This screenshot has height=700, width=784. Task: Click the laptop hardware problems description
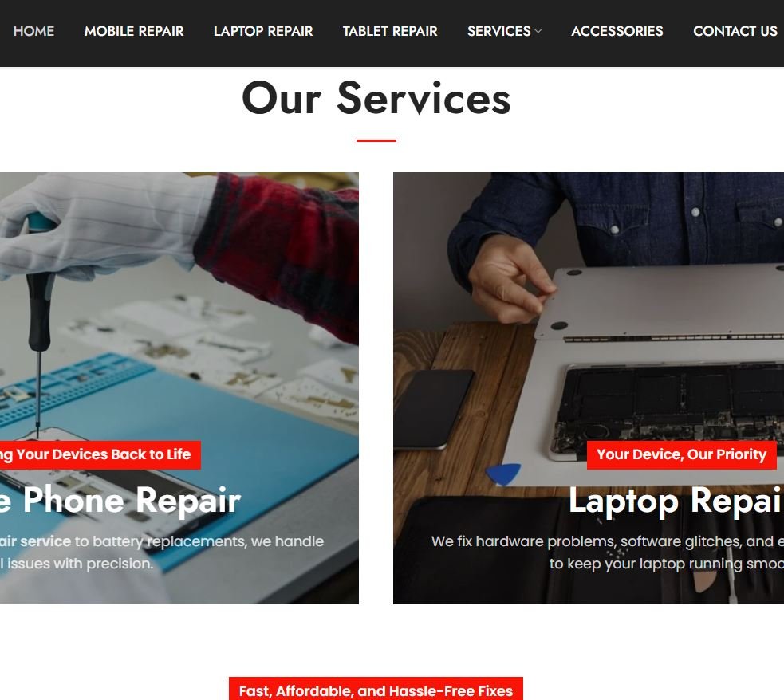608,552
